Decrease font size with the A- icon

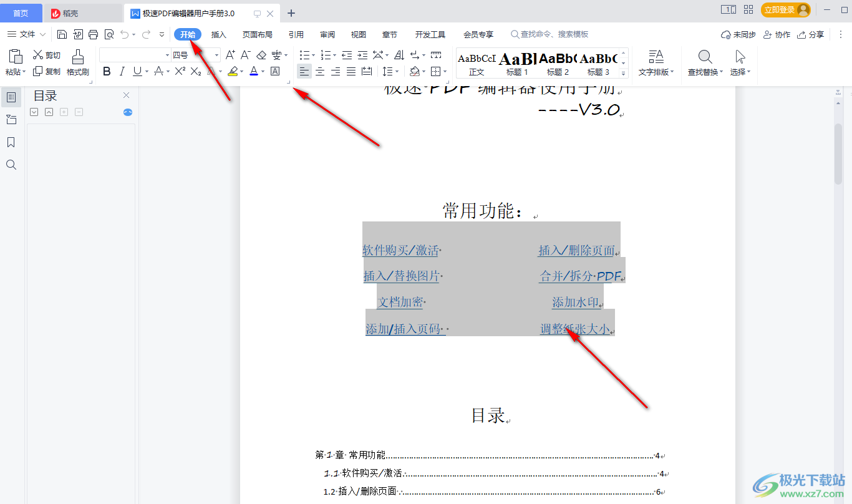pos(246,56)
